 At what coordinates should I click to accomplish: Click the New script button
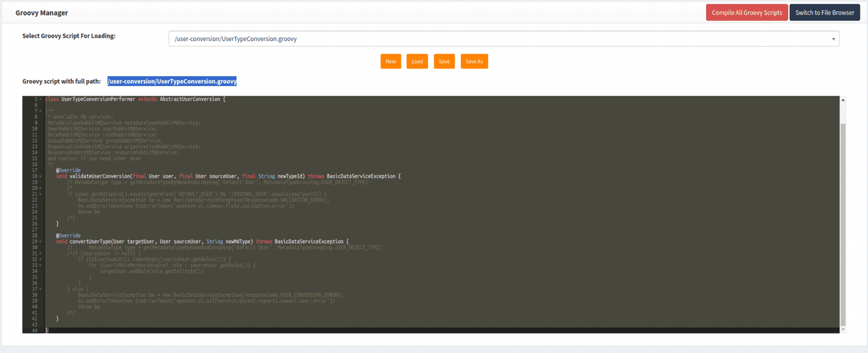pyautogui.click(x=391, y=61)
